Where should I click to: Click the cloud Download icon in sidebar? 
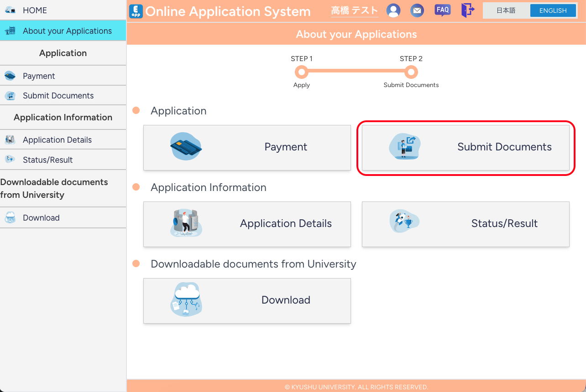[10, 217]
